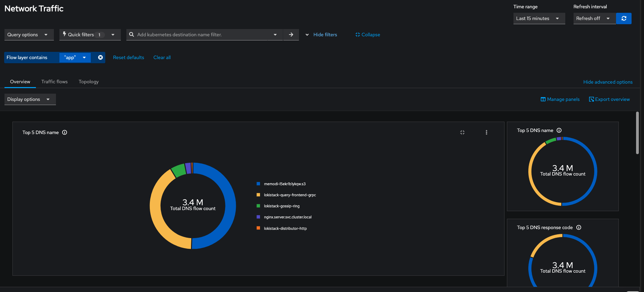Click the search magnifier icon in filter box
Viewport: 644px width, 292px height.
point(132,35)
